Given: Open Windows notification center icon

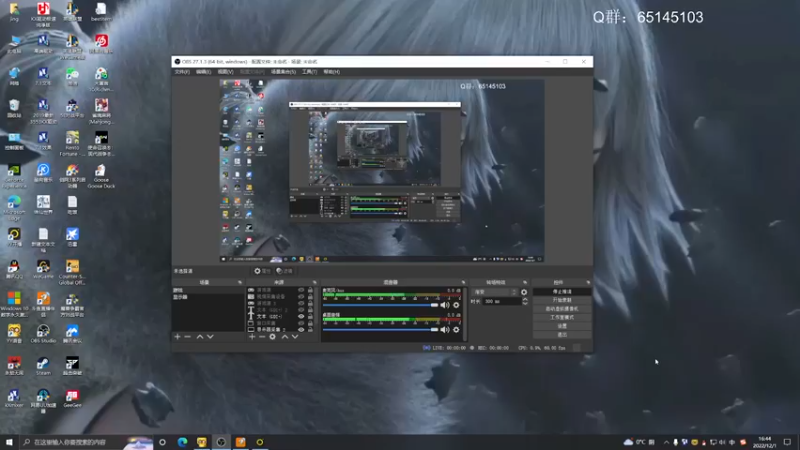Looking at the screenshot, I should [x=787, y=442].
